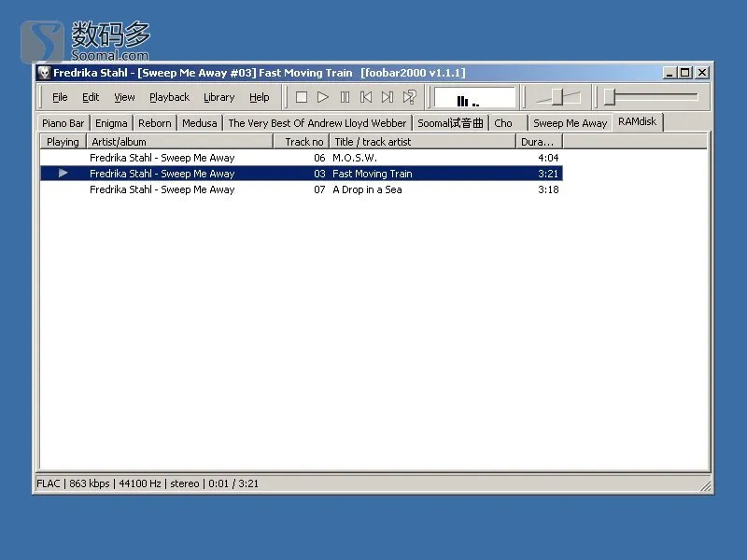Switch to the Sweep Me Away playlist tab

coord(571,123)
